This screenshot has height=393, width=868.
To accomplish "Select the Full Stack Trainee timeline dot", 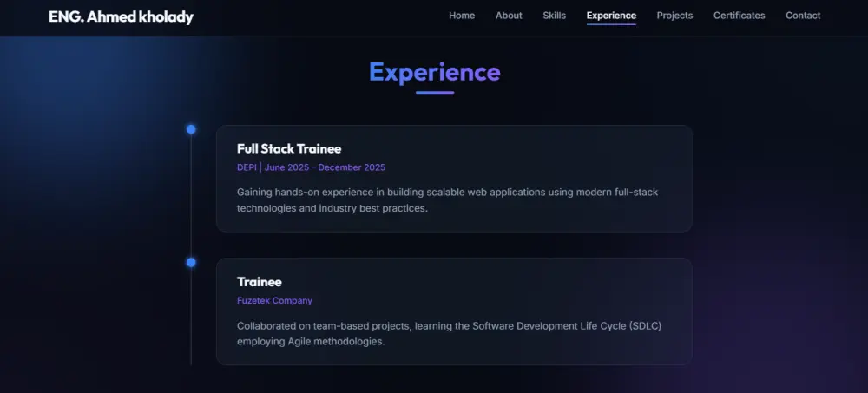I will coord(191,129).
